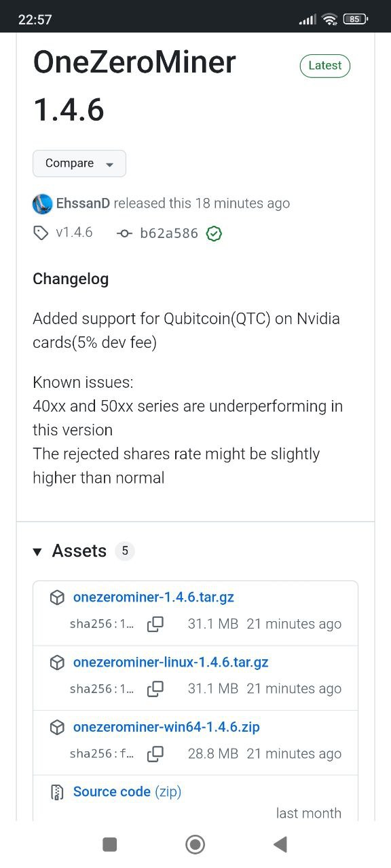
Task: Download Source code (zip)
Action: [127, 792]
